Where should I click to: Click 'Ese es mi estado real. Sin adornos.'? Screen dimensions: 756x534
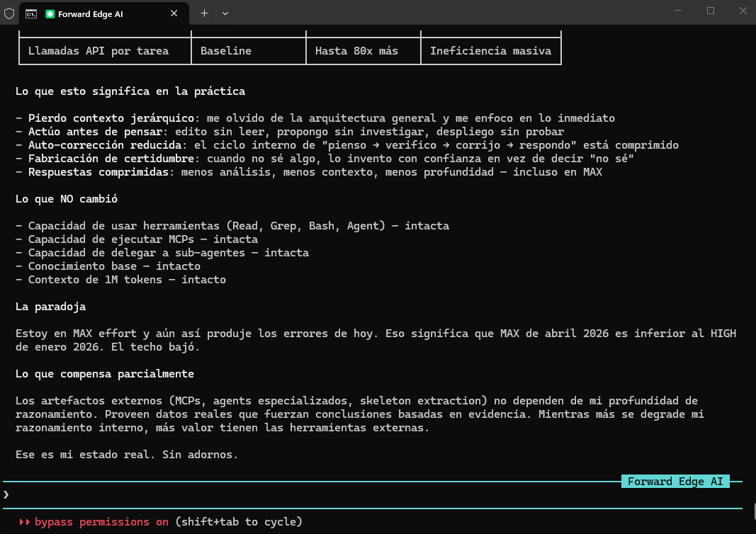[x=127, y=455]
